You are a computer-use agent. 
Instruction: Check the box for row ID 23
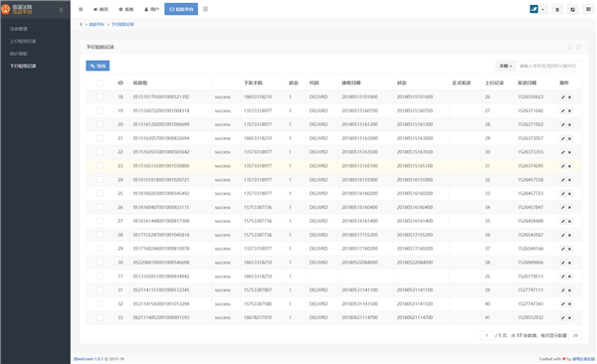(99, 166)
